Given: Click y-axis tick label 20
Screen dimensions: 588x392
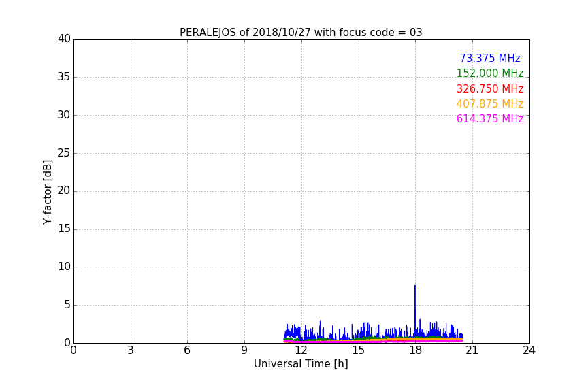Looking at the screenshot, I should pos(64,191).
